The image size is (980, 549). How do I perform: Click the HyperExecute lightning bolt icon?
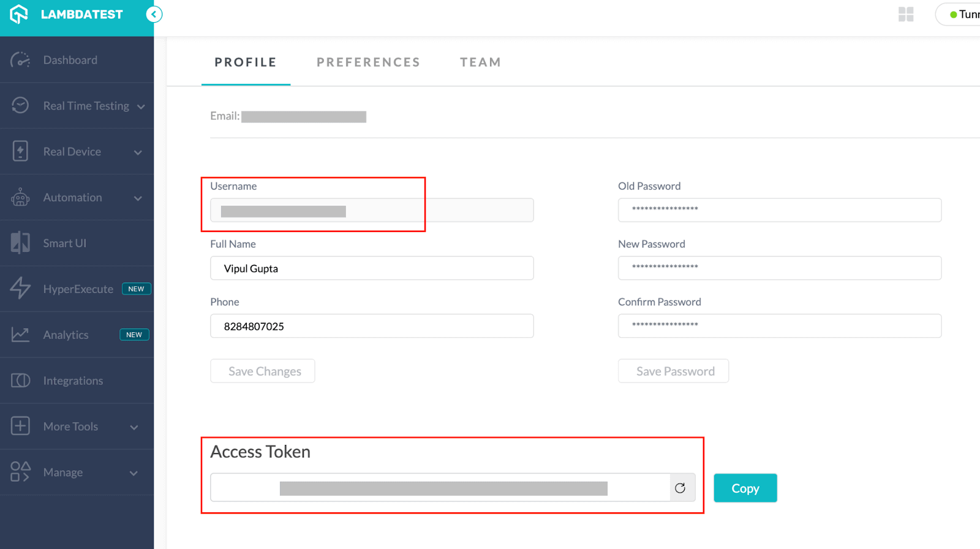[x=20, y=288]
